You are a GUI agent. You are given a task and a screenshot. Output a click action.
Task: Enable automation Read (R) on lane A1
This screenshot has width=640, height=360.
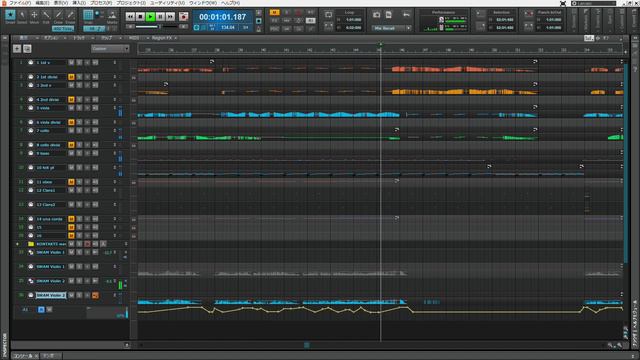click(x=41, y=310)
